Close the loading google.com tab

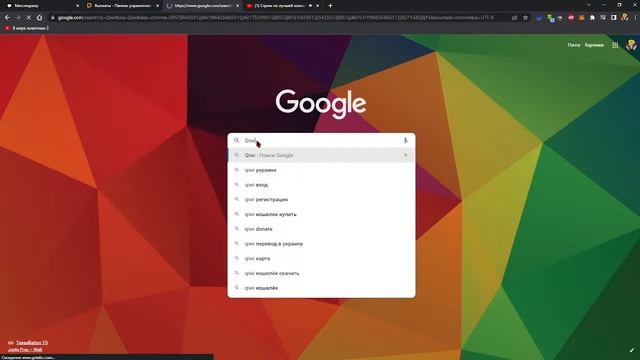238,6
